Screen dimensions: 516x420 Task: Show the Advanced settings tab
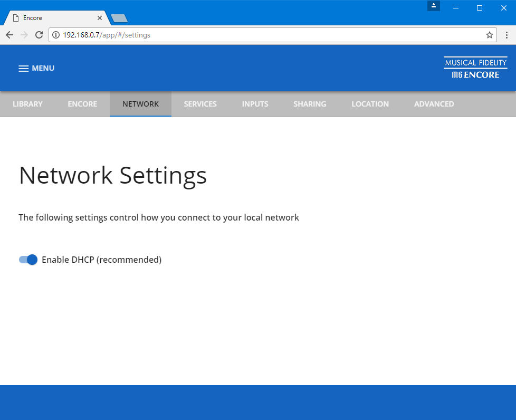tap(434, 104)
